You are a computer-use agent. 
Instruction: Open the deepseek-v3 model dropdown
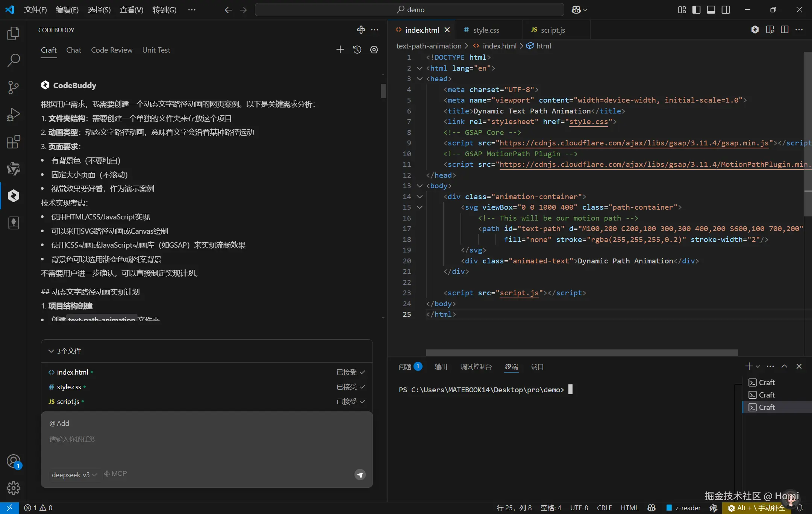tap(74, 475)
